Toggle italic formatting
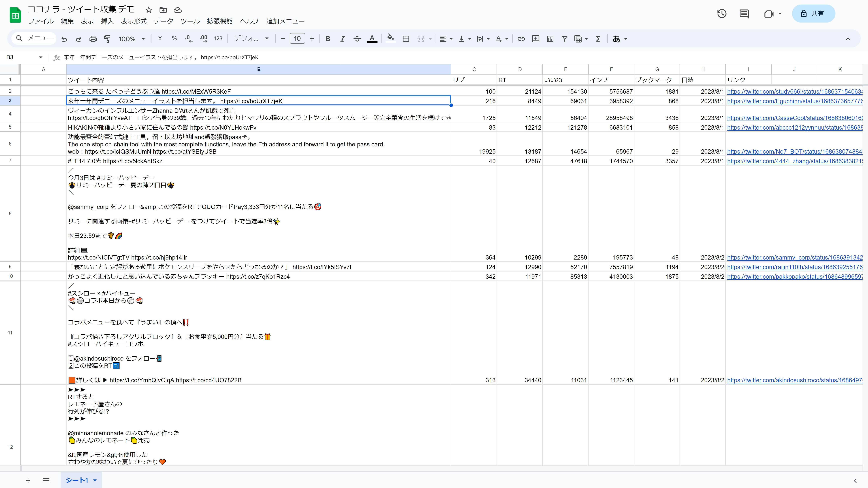 pos(342,39)
